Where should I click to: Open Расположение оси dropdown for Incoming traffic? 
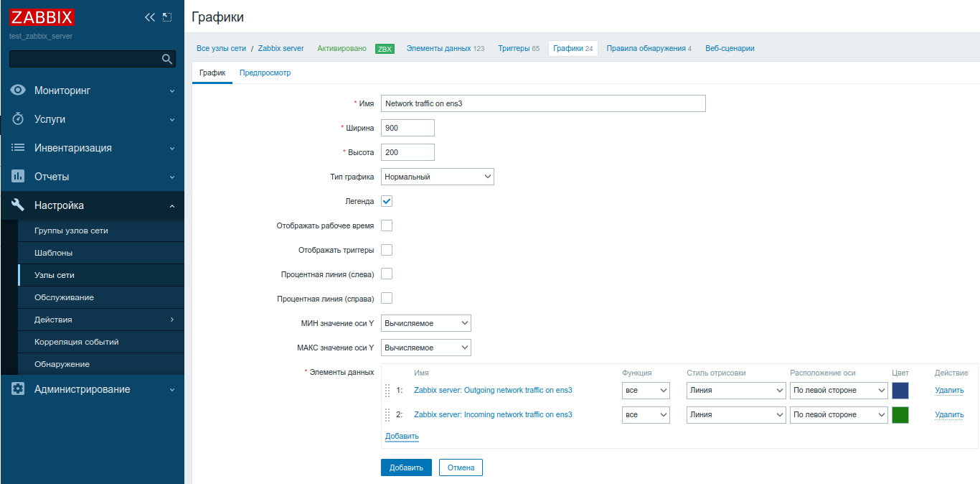pyautogui.click(x=839, y=415)
